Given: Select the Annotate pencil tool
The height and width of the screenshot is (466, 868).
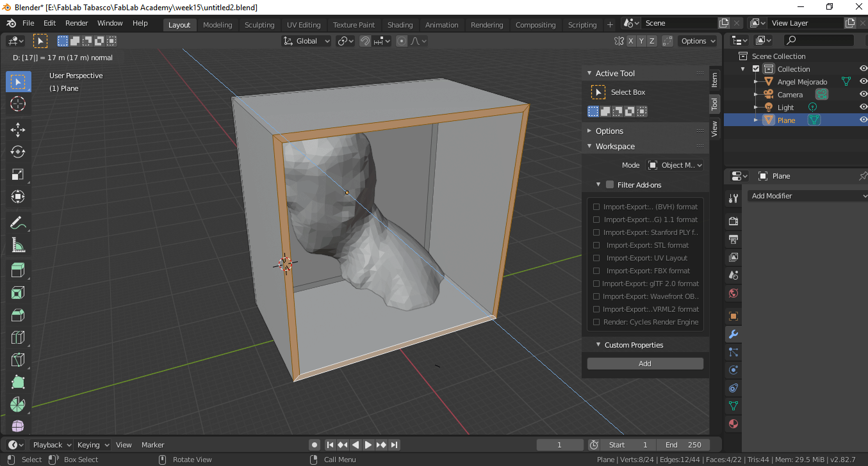Looking at the screenshot, I should tap(18, 223).
